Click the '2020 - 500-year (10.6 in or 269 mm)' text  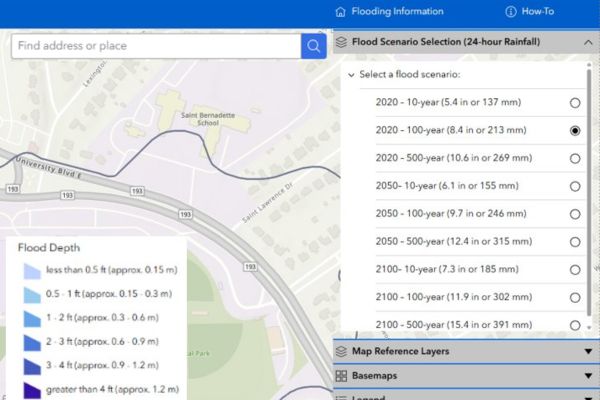(x=454, y=158)
